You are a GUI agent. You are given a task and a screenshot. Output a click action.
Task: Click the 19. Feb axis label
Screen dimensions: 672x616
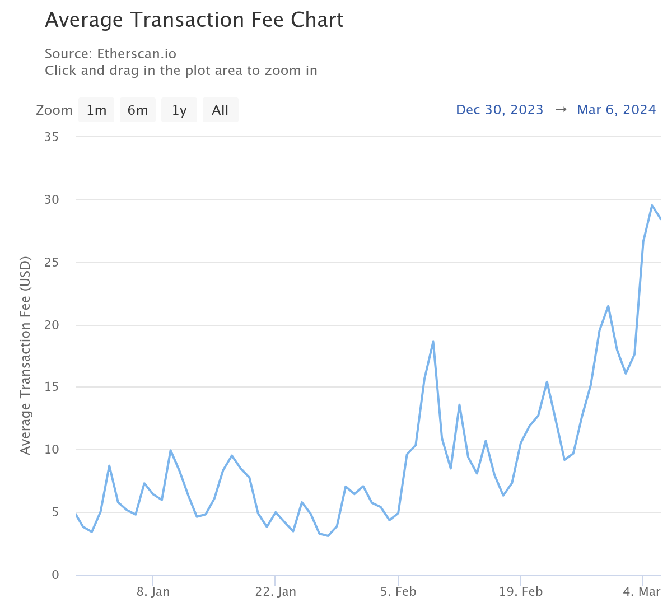tap(521, 591)
